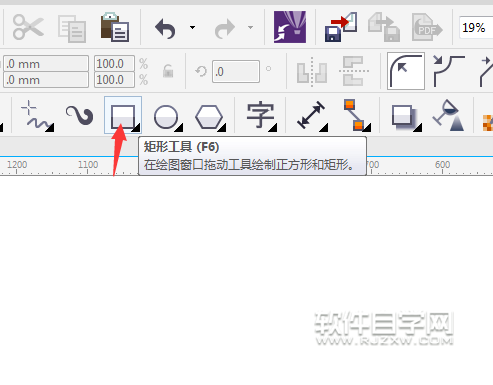Toggle the lock ratio padlock
This screenshot has height=385, width=493.
tap(168, 71)
